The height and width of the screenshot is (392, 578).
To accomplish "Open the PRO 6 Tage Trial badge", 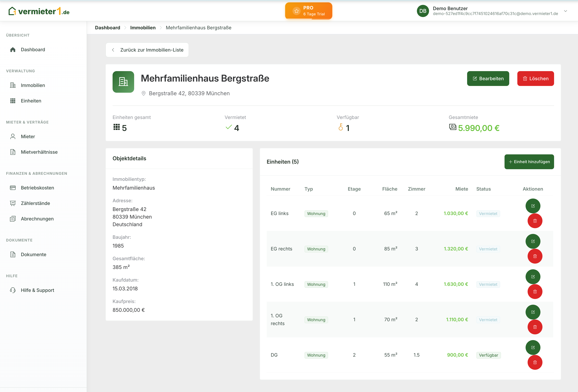I will (309, 11).
